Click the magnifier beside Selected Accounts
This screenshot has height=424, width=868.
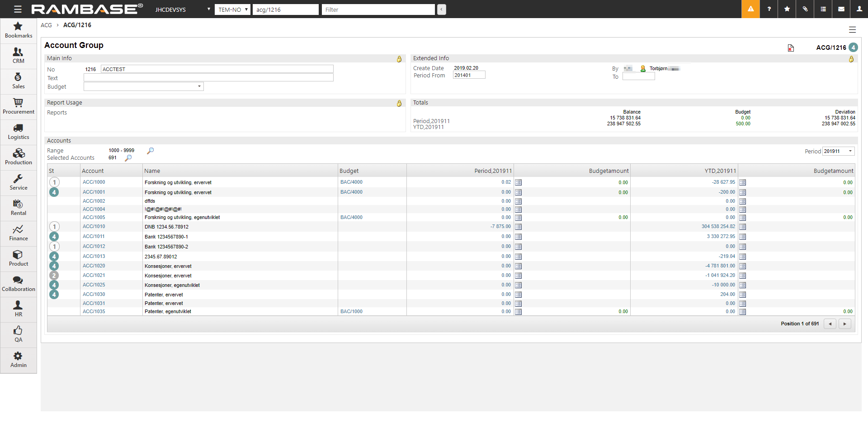[128, 158]
